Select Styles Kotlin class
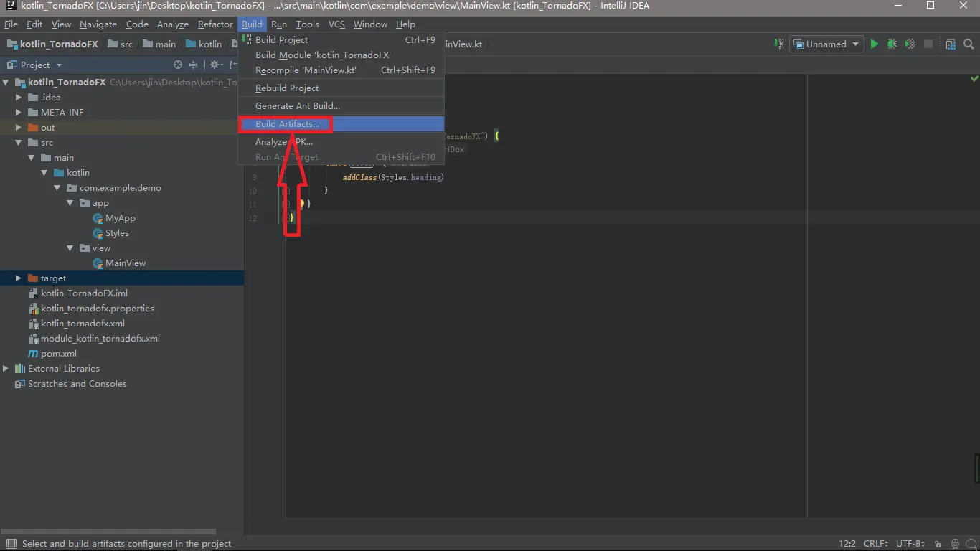Viewport: 980px width, 551px height. click(111, 233)
